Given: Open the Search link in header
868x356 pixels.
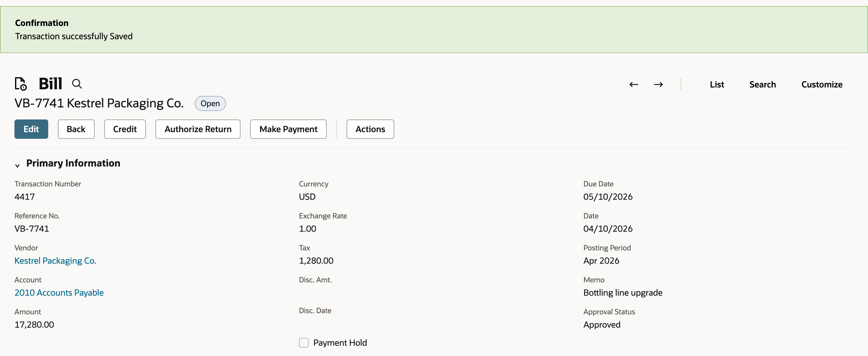Looking at the screenshot, I should (763, 84).
